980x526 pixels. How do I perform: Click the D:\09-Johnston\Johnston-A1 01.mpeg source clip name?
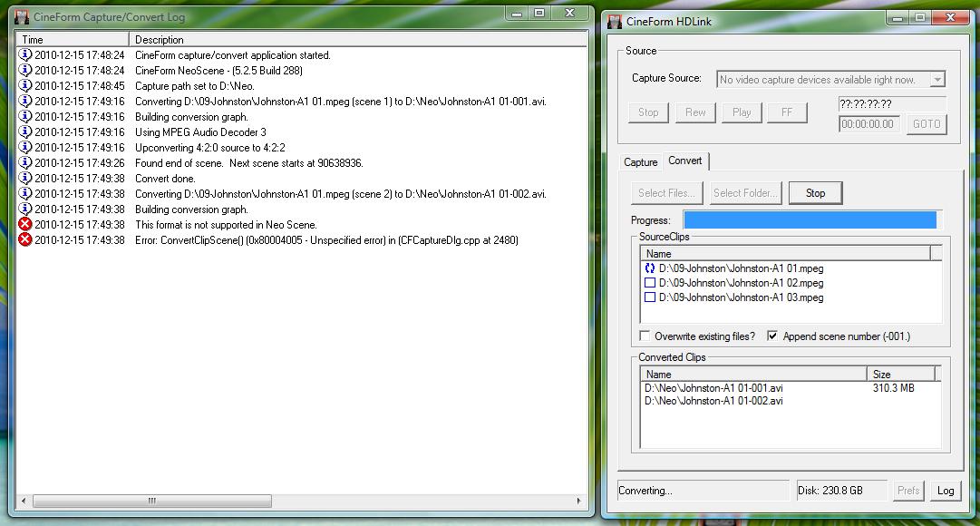click(x=742, y=268)
